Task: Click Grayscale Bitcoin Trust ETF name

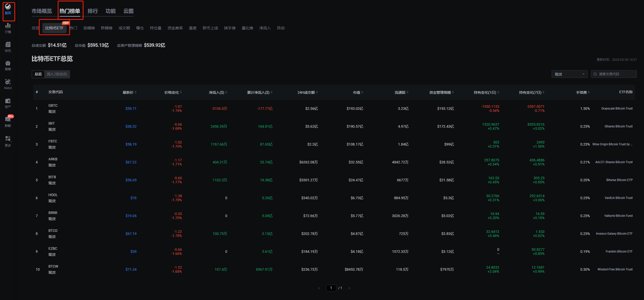Action: (617, 108)
